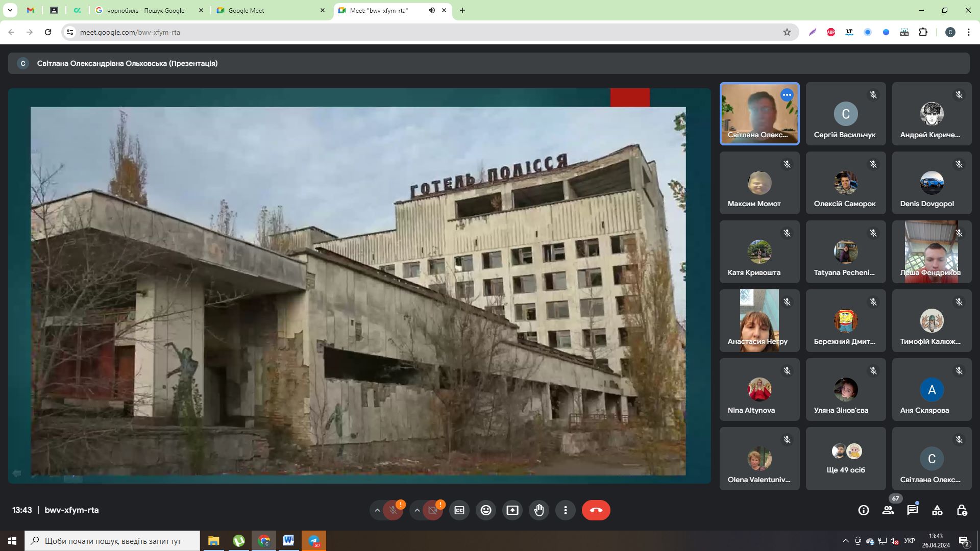Open the Chrome profile avatar

[x=950, y=32]
